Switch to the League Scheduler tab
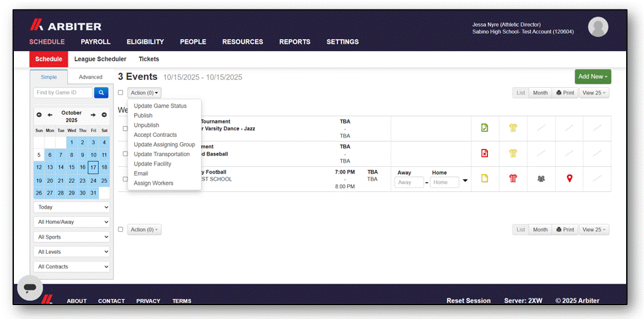The image size is (644, 319). [100, 59]
